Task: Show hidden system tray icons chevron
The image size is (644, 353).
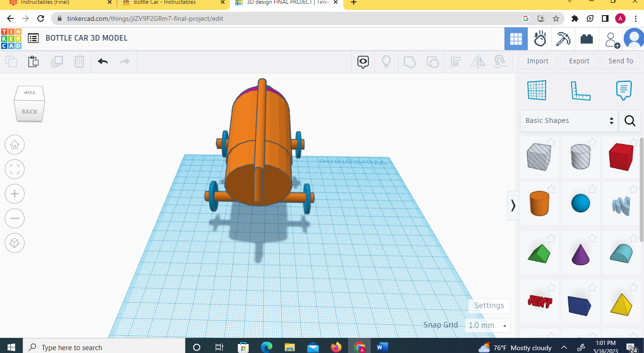Action: coord(564,348)
